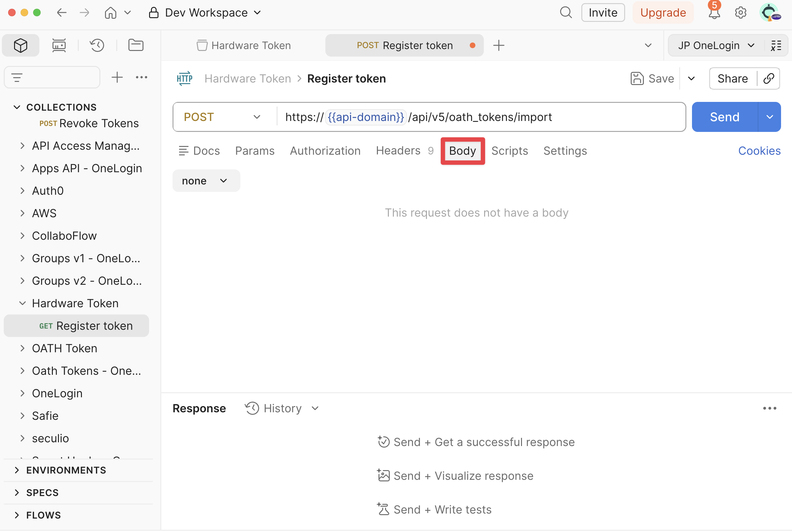
Task: Open the search magnifier icon
Action: [566, 13]
